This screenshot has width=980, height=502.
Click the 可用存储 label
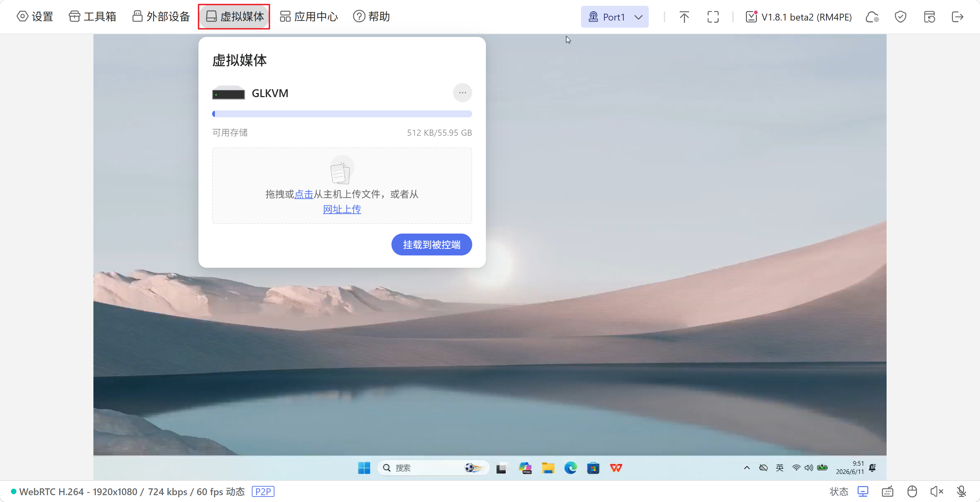pos(230,133)
